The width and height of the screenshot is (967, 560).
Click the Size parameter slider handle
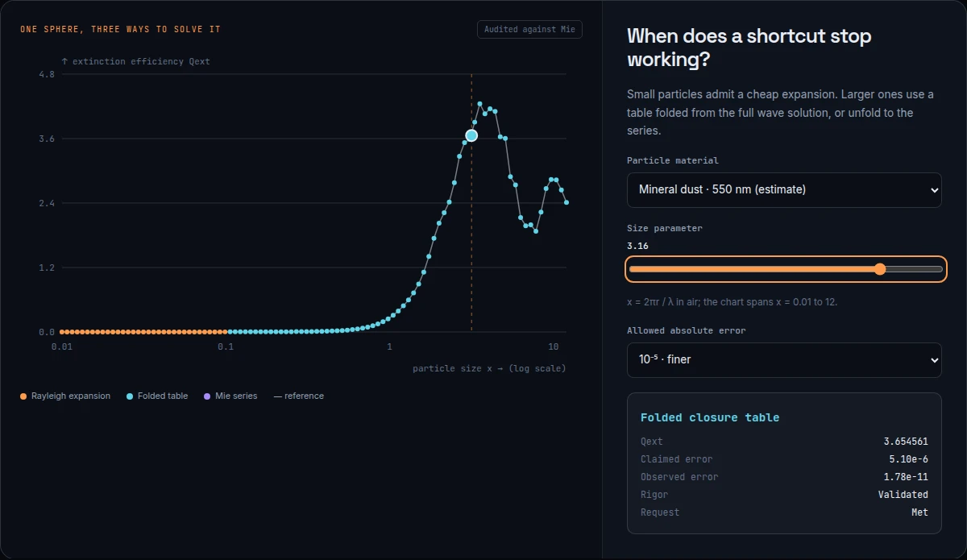[x=880, y=269]
